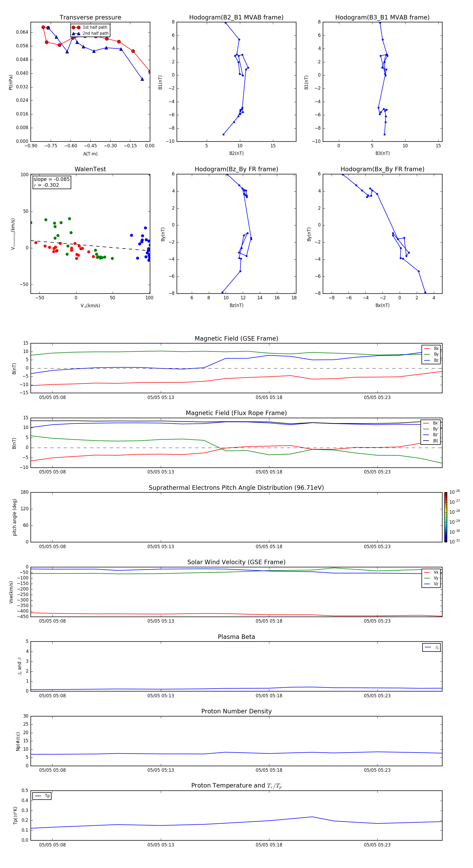This screenshot has width=473, height=868.
Task: Select the 'Hodogram(B3_B1 MVAB frame)' title
Action: point(382,18)
